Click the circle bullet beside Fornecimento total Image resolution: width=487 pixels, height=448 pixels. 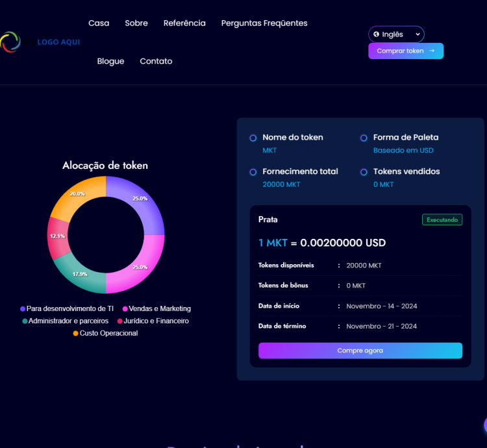tap(253, 172)
